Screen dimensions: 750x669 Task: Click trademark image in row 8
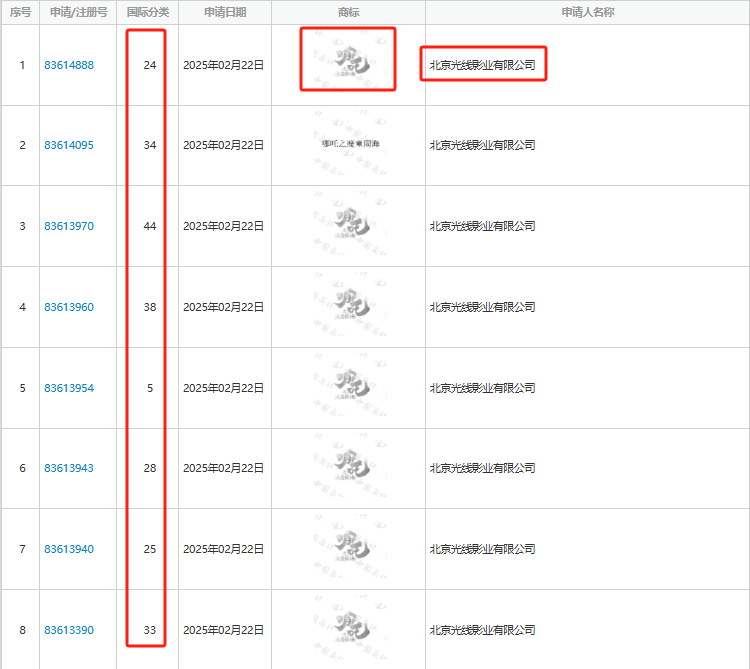point(349,629)
